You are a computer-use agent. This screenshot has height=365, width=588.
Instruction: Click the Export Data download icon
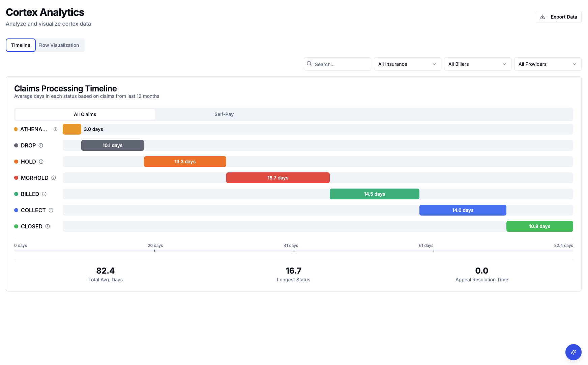(543, 17)
